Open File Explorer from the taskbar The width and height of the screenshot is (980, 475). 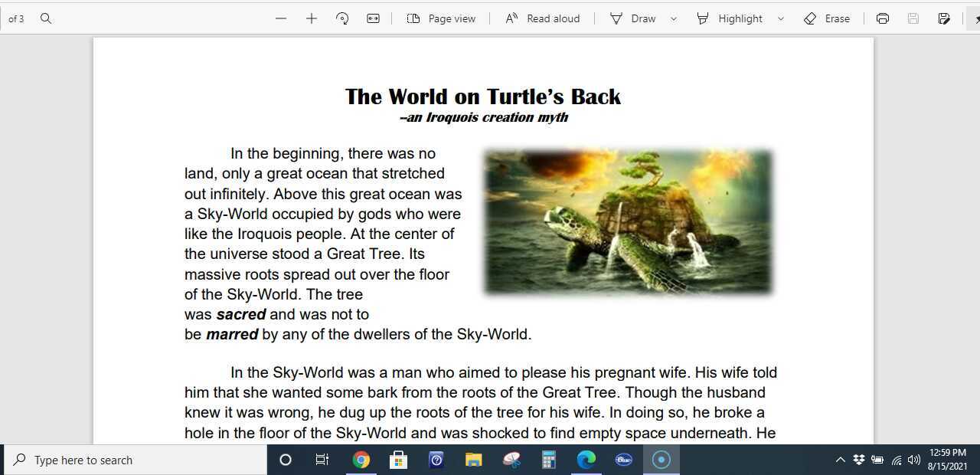click(474, 460)
